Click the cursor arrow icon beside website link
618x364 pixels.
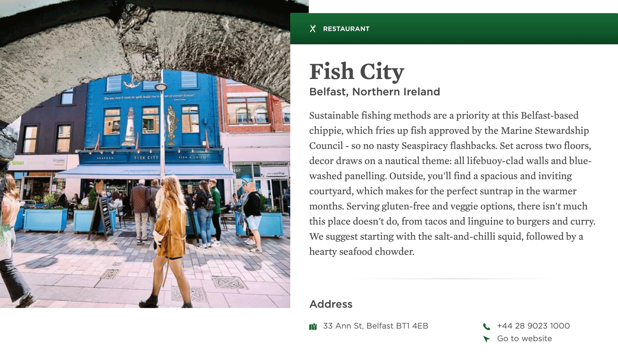(487, 339)
